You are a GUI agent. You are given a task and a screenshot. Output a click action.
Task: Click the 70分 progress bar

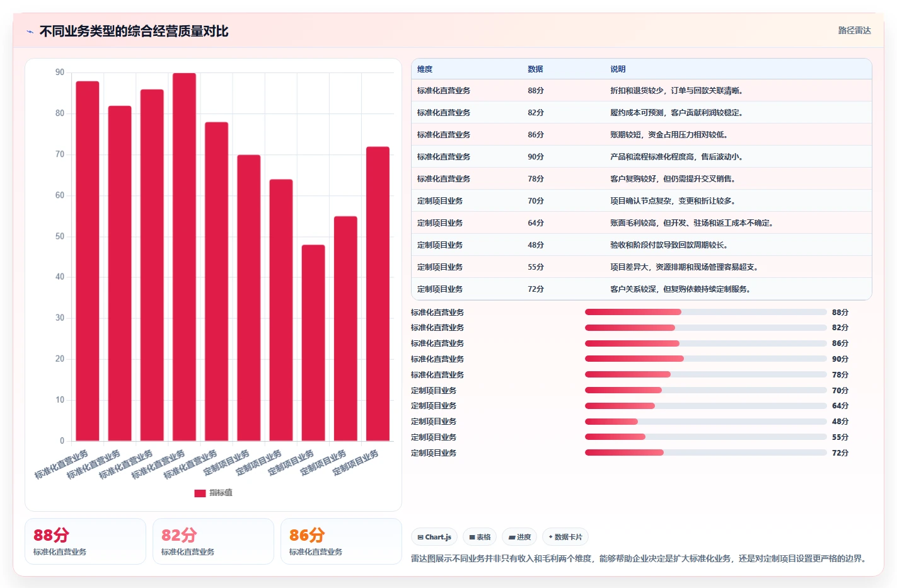(x=705, y=390)
